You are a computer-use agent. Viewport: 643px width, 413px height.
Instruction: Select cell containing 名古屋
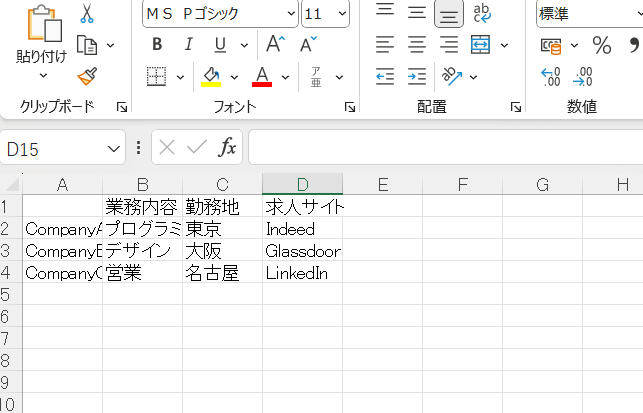[222, 272]
